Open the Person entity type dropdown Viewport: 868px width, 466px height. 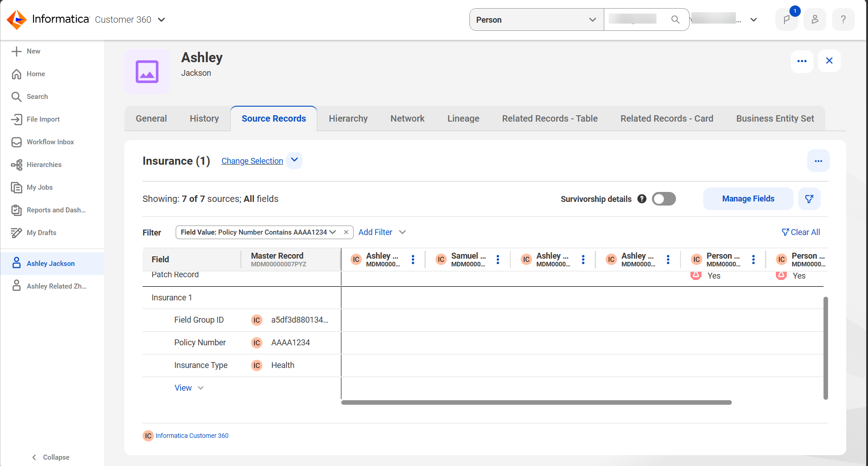click(x=537, y=20)
